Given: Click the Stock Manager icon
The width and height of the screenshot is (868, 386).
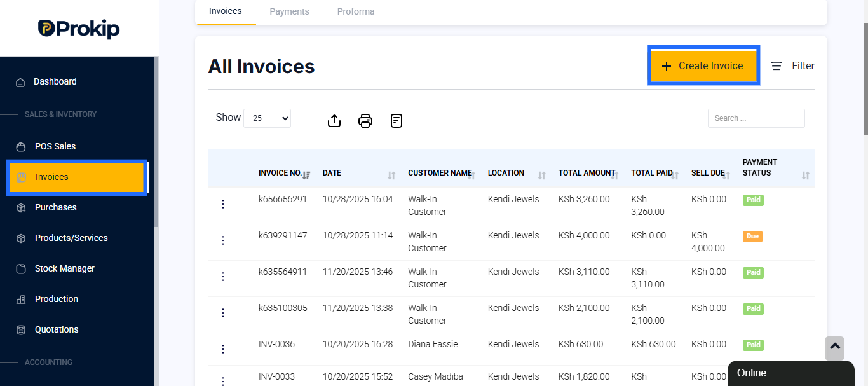Looking at the screenshot, I should tap(21, 268).
